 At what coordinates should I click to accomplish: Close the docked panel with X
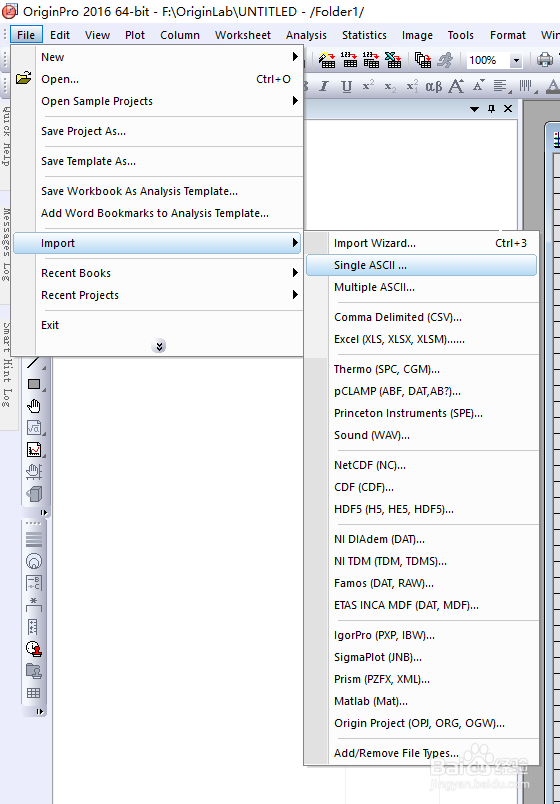(x=508, y=109)
